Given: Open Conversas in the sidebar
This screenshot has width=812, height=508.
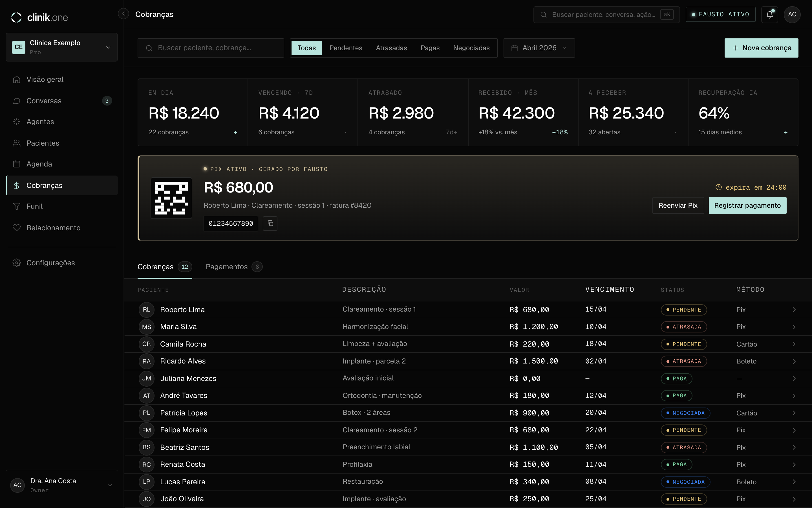Looking at the screenshot, I should 62,101.
